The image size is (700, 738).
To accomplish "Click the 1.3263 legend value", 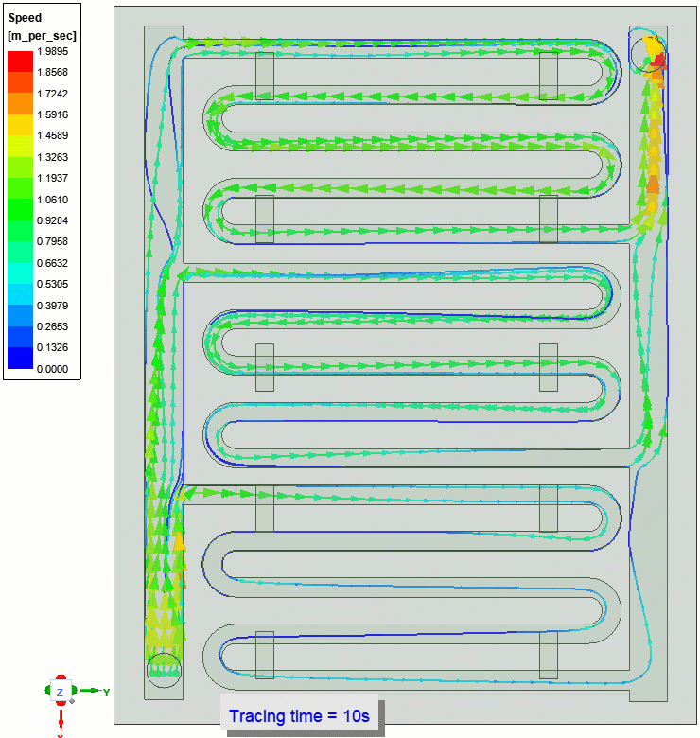I will pyautogui.click(x=52, y=157).
